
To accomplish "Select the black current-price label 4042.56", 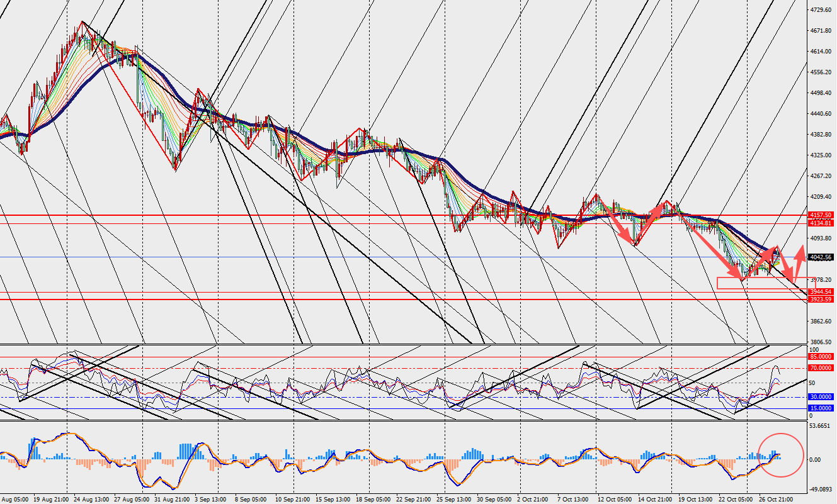I will coord(821,257).
